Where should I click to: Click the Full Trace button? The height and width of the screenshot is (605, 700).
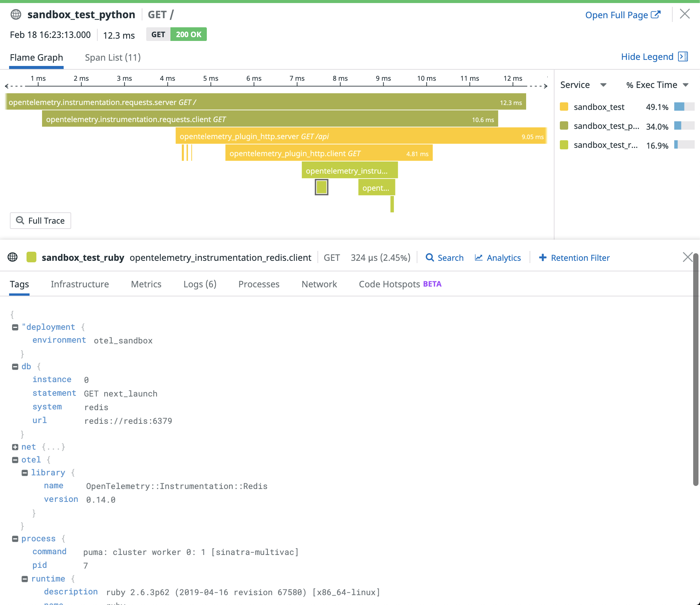[41, 221]
